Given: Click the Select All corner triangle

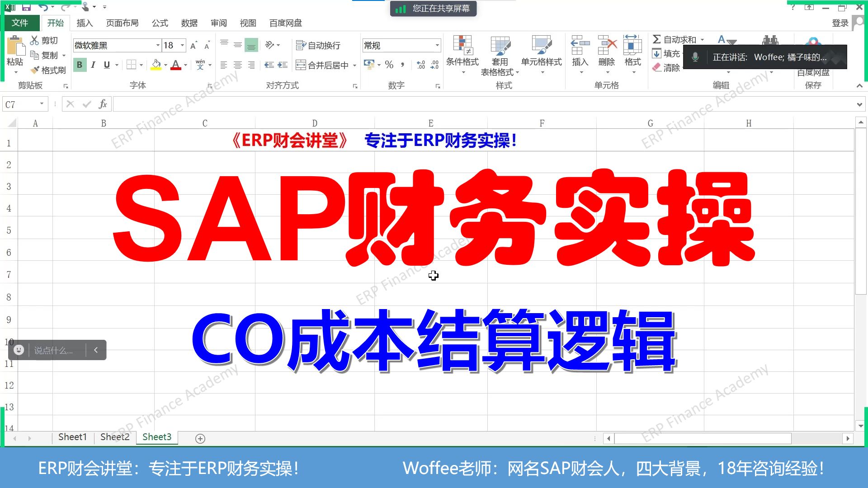Looking at the screenshot, I should click(x=12, y=123).
